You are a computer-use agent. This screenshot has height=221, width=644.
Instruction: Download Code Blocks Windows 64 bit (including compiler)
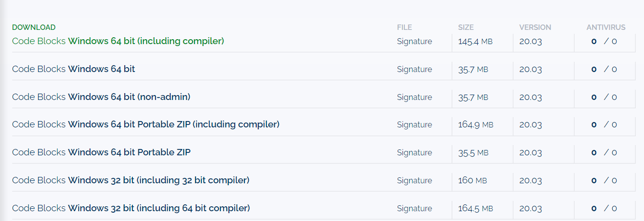tap(118, 41)
